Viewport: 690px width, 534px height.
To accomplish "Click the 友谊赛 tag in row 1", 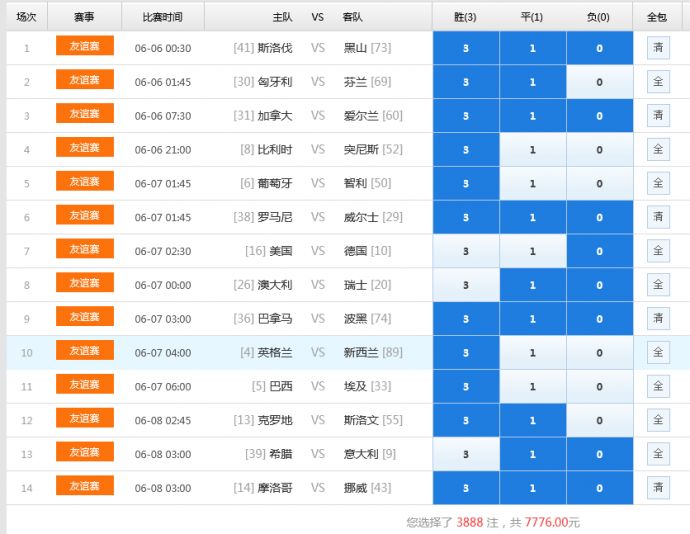I will click(85, 46).
